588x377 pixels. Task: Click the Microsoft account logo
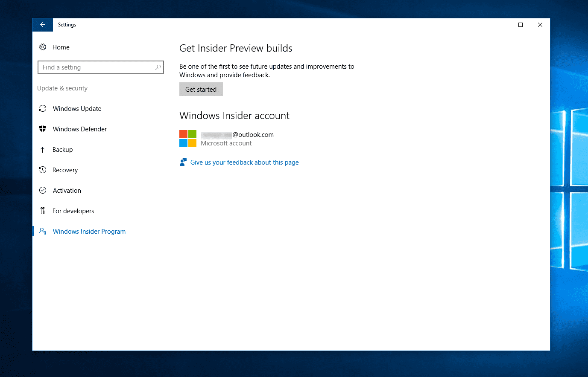point(188,139)
